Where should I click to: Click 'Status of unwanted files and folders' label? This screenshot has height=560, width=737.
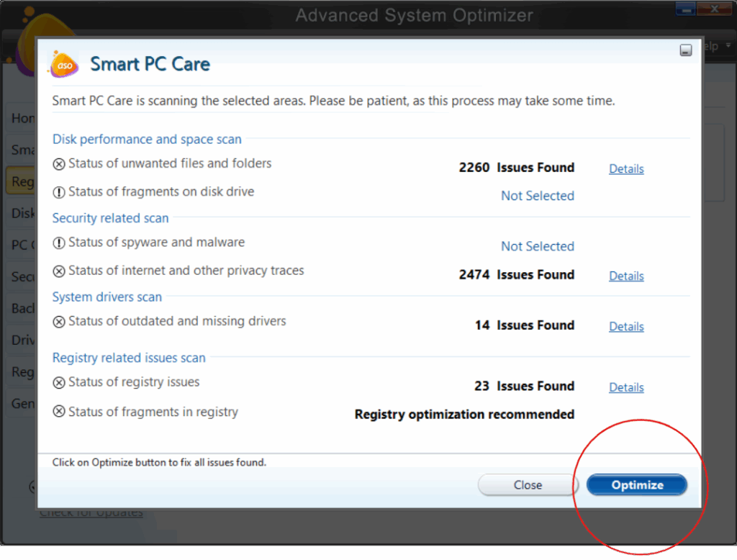tap(170, 163)
